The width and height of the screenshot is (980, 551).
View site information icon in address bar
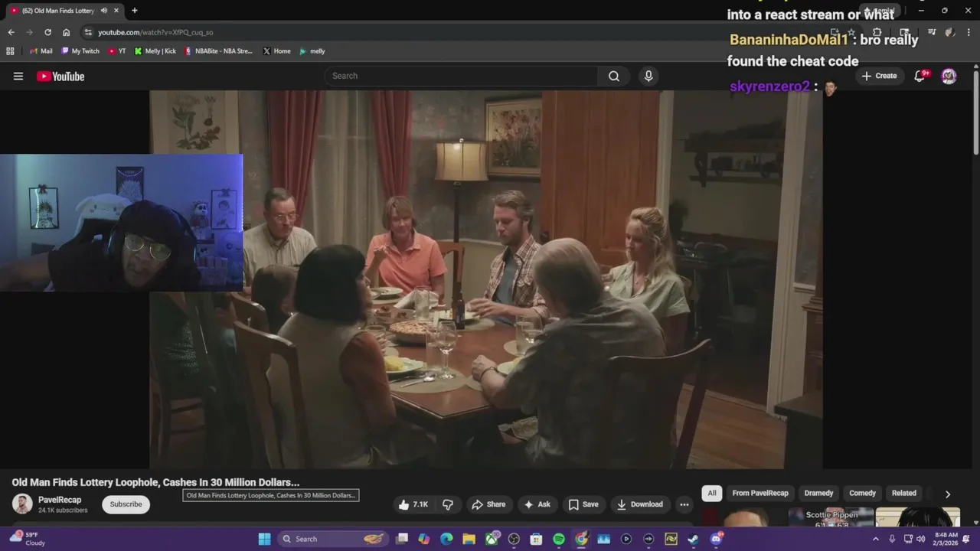point(88,32)
